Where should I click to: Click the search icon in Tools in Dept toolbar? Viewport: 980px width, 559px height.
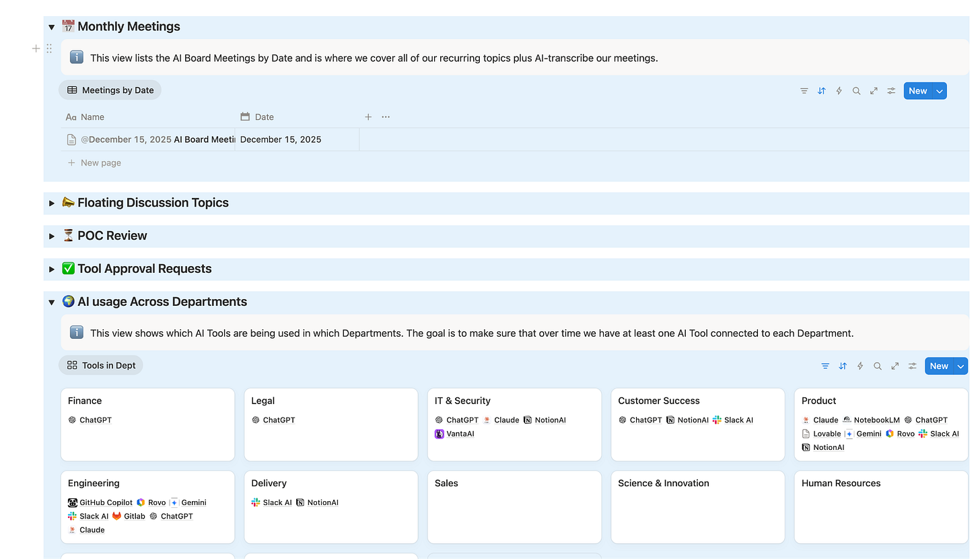pyautogui.click(x=878, y=366)
